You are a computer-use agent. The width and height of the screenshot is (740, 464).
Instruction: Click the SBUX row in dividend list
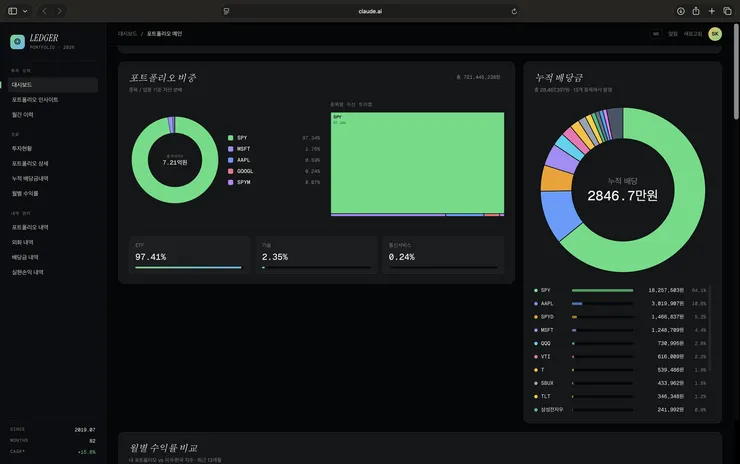tap(620, 383)
